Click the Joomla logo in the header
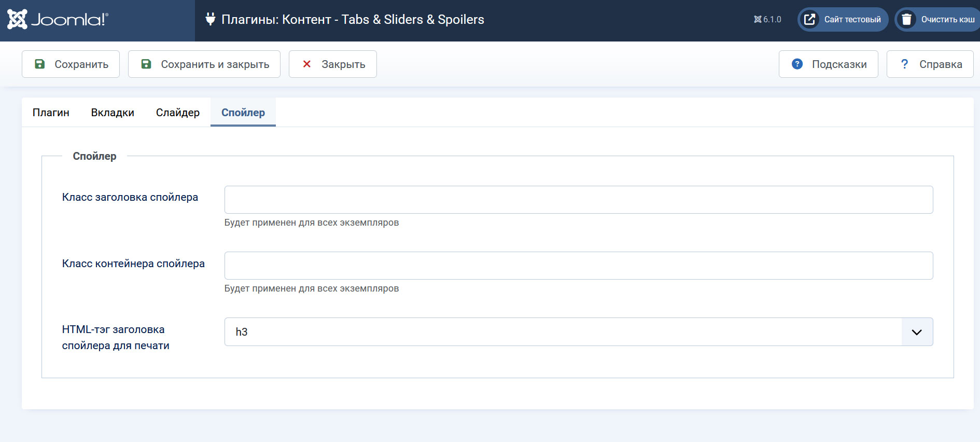Screen dimensions: 980x442 pos(58,20)
